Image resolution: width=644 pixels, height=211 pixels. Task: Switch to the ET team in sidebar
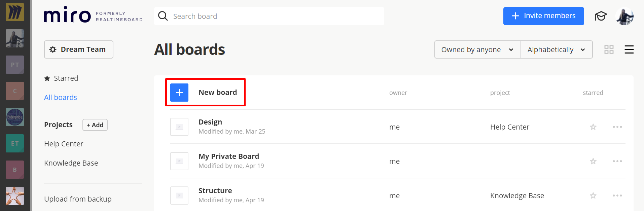point(15,143)
